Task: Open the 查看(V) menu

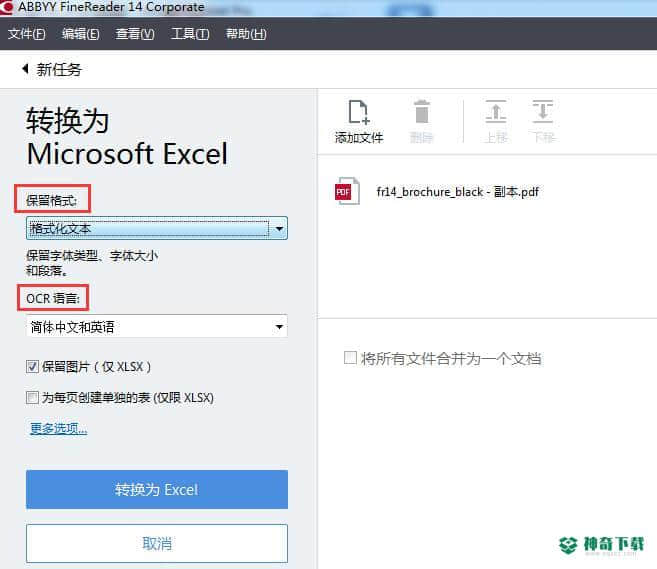Action: pos(135,34)
